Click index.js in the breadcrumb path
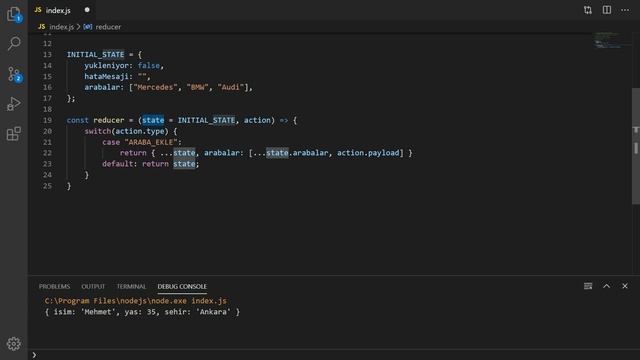This screenshot has width=640, height=360. [x=61, y=27]
